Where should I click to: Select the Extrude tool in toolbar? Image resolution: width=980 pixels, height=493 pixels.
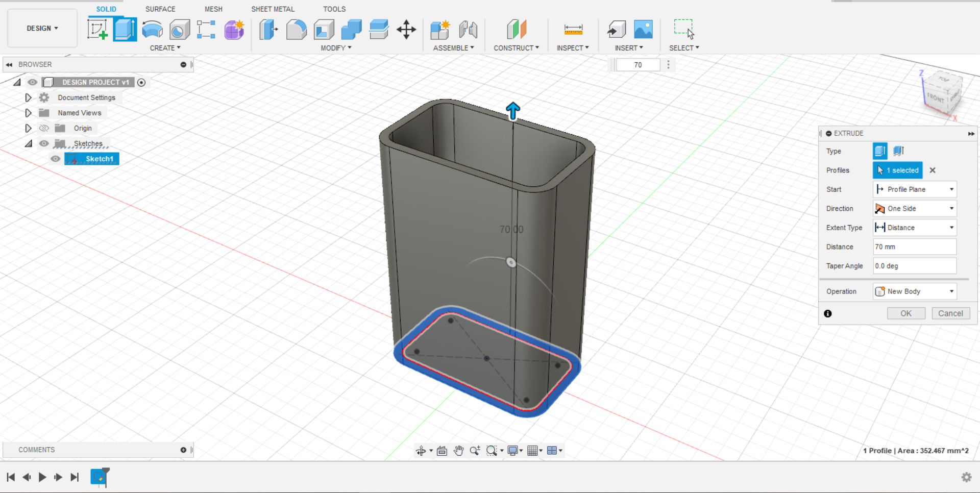coord(125,29)
